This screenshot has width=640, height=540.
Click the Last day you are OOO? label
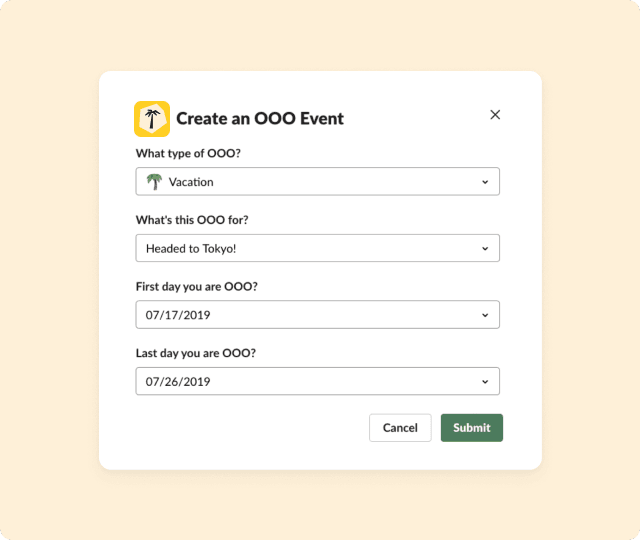[x=196, y=353]
